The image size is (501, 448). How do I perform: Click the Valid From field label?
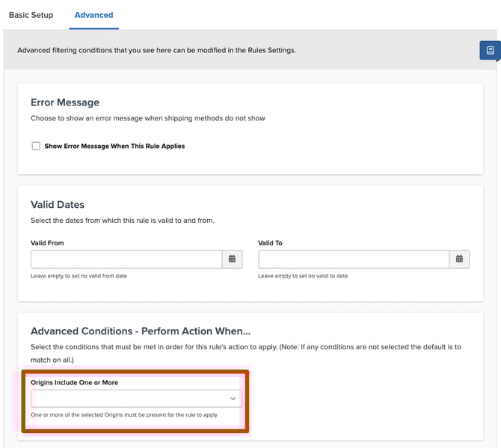point(47,243)
